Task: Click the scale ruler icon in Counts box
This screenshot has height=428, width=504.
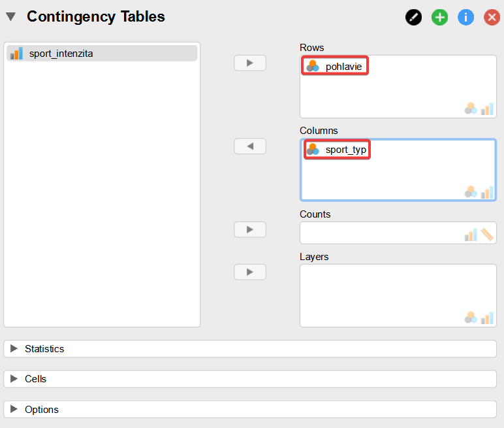Action: coord(487,235)
